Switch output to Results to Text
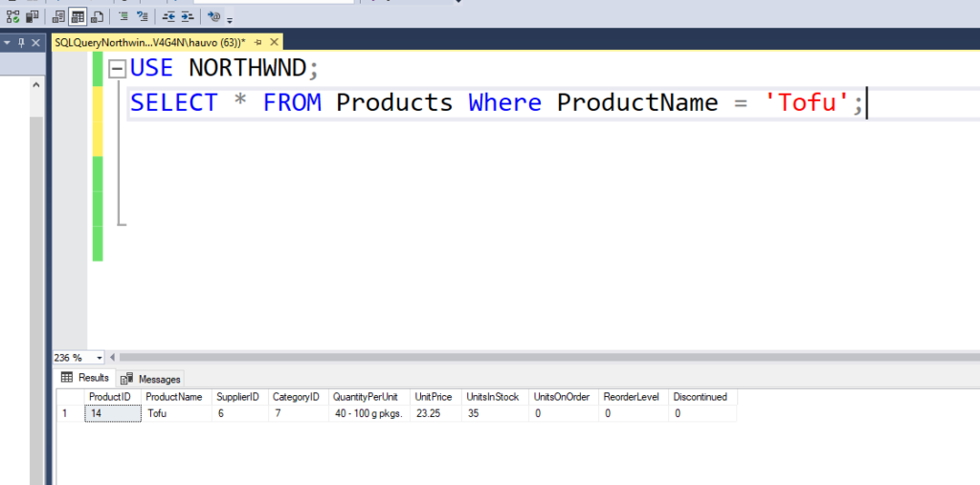This screenshot has height=485, width=980. 56,16
